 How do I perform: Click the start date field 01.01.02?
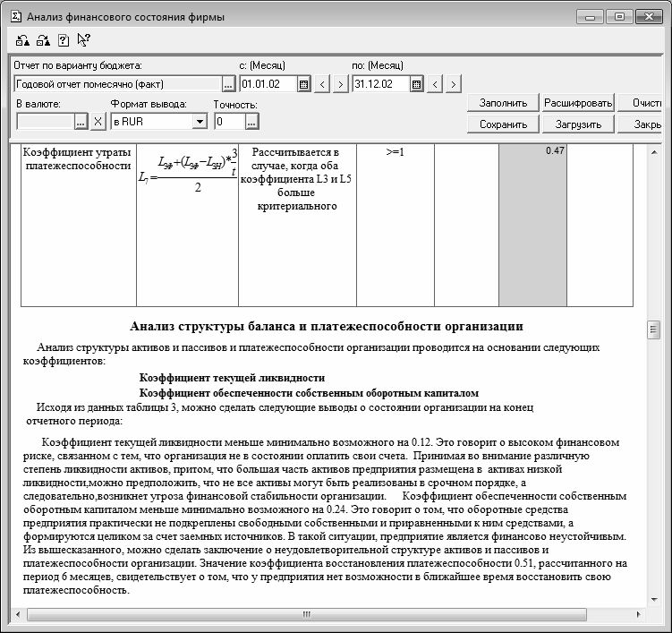268,84
